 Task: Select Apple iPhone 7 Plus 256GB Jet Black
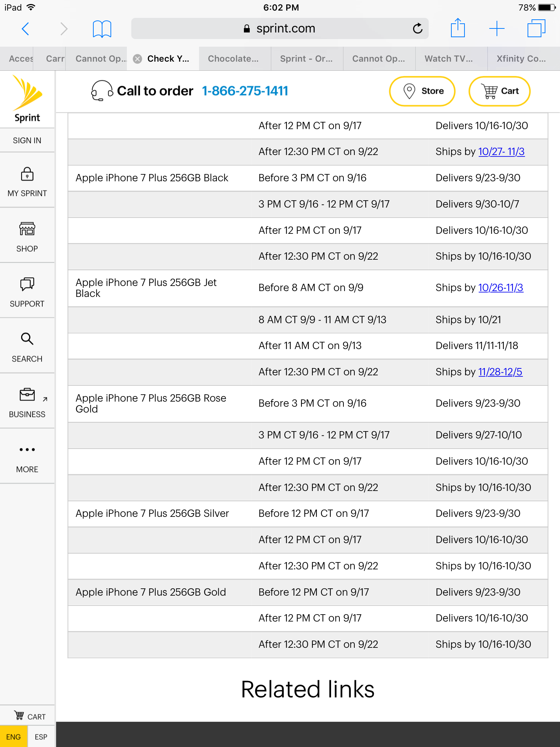(146, 288)
